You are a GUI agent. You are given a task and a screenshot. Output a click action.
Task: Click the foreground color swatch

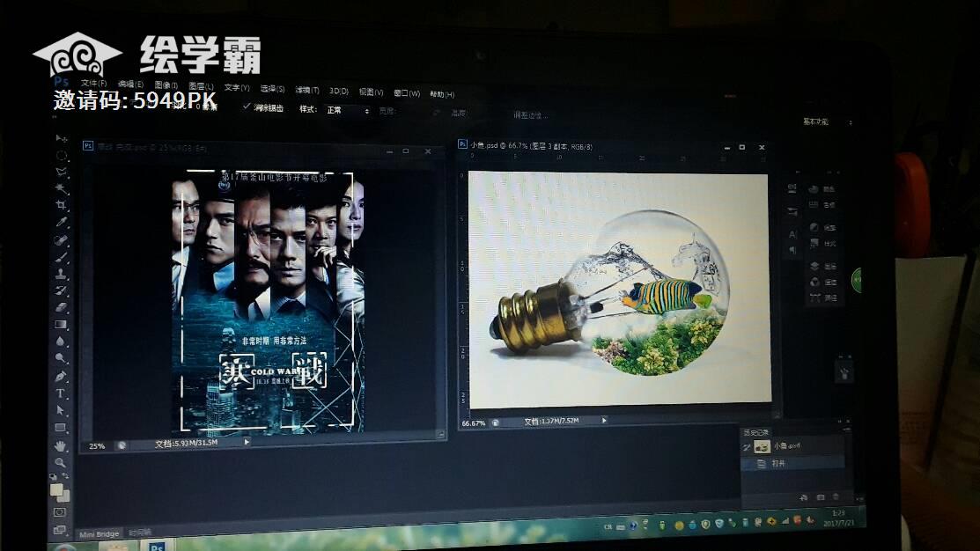point(56,489)
